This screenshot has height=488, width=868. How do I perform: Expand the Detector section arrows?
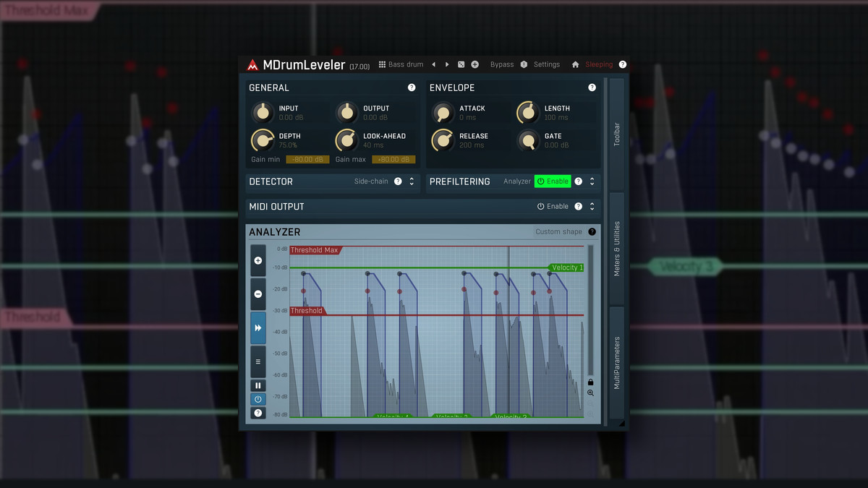pos(412,181)
